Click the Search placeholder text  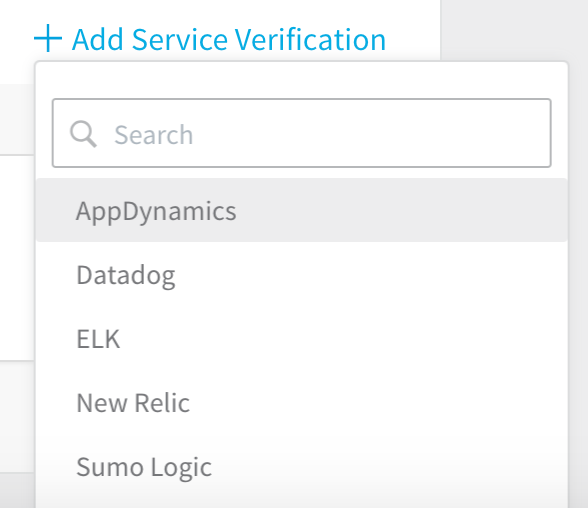point(153,135)
